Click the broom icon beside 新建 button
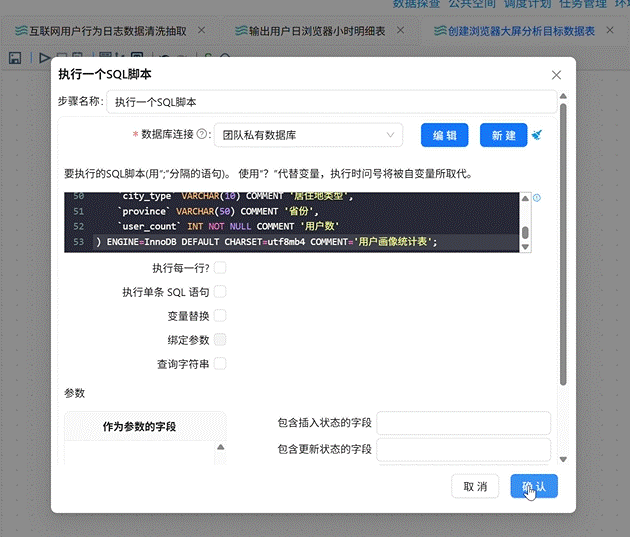Screen dimensions: 630x537 point(537,135)
